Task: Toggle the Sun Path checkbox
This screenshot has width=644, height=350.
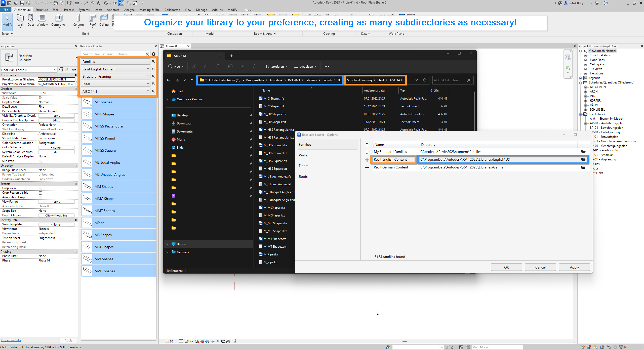Action: [x=40, y=161]
